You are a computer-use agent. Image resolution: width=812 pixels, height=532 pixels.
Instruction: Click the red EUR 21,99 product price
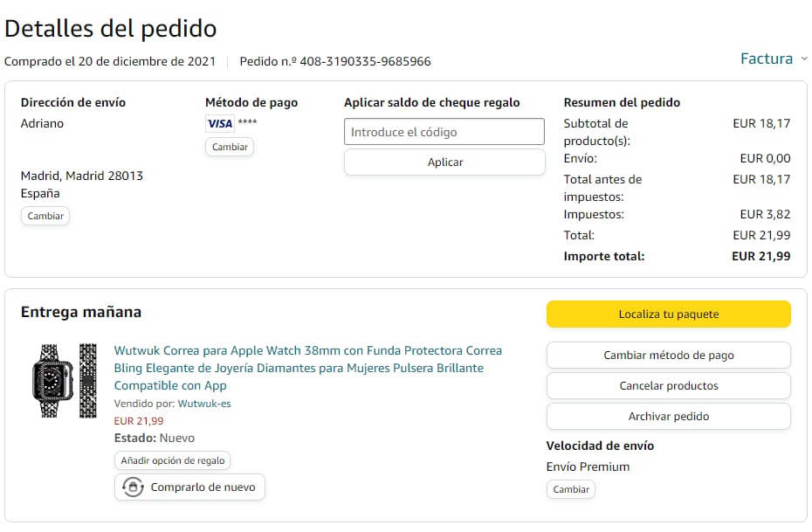139,421
